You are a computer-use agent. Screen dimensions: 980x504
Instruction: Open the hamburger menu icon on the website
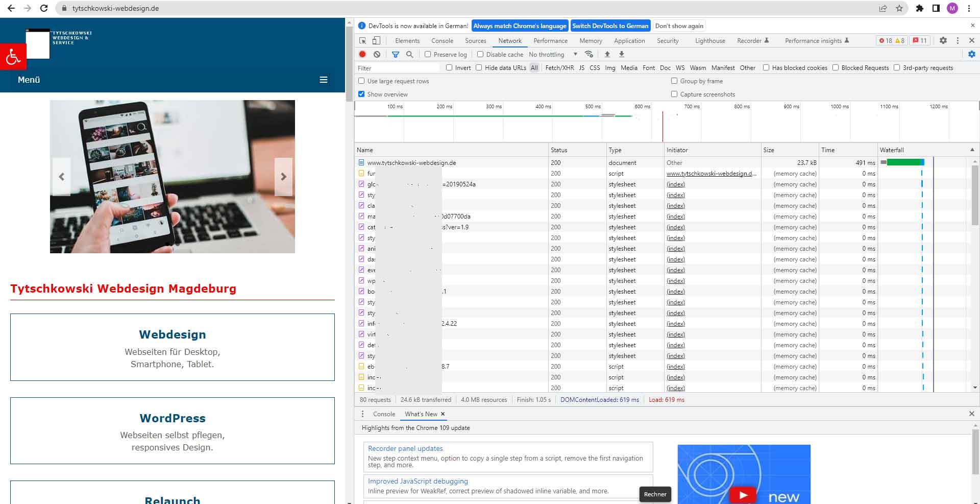[x=324, y=80]
